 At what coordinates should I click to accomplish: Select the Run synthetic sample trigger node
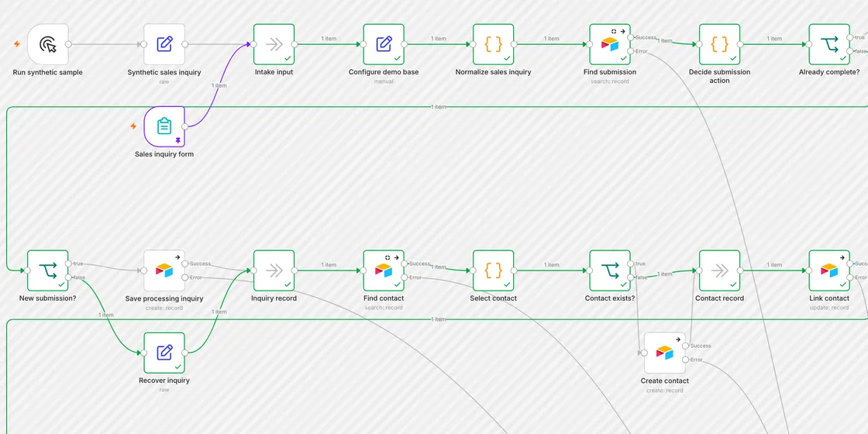pos(47,44)
